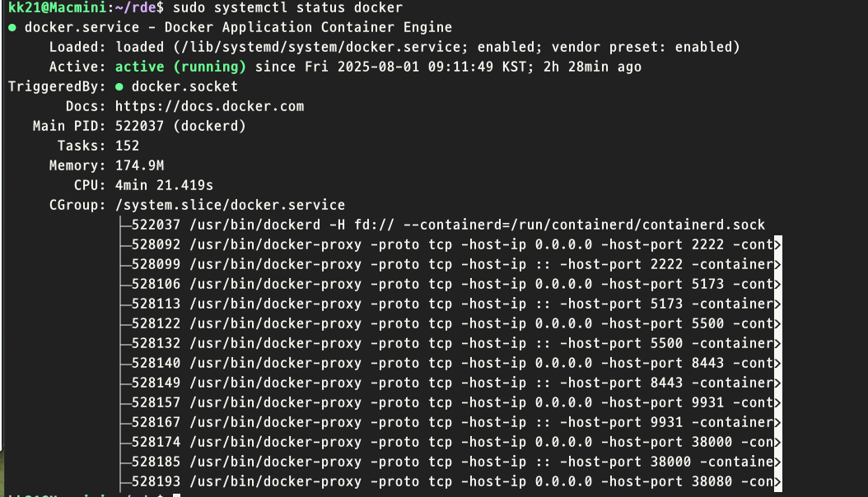Click the truncation arrow on the 528122 line
The image size is (868, 497).
[x=777, y=323]
